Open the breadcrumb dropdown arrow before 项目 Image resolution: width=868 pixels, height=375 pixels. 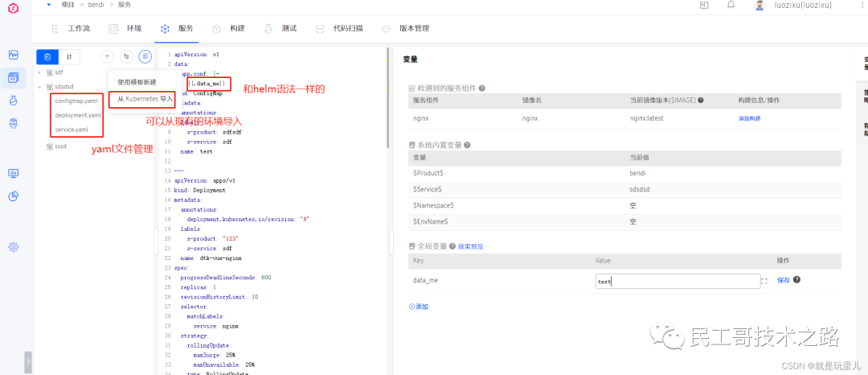pos(48,5)
